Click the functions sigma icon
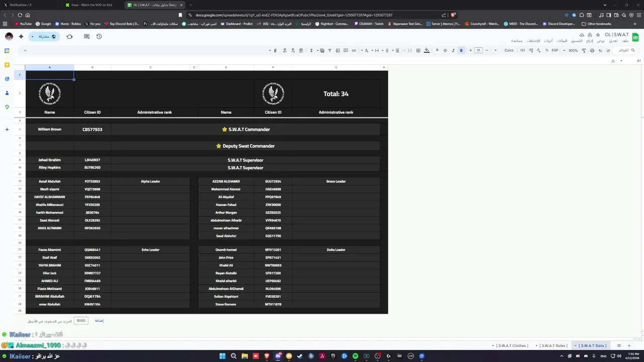The image size is (644, 362). point(311,50)
